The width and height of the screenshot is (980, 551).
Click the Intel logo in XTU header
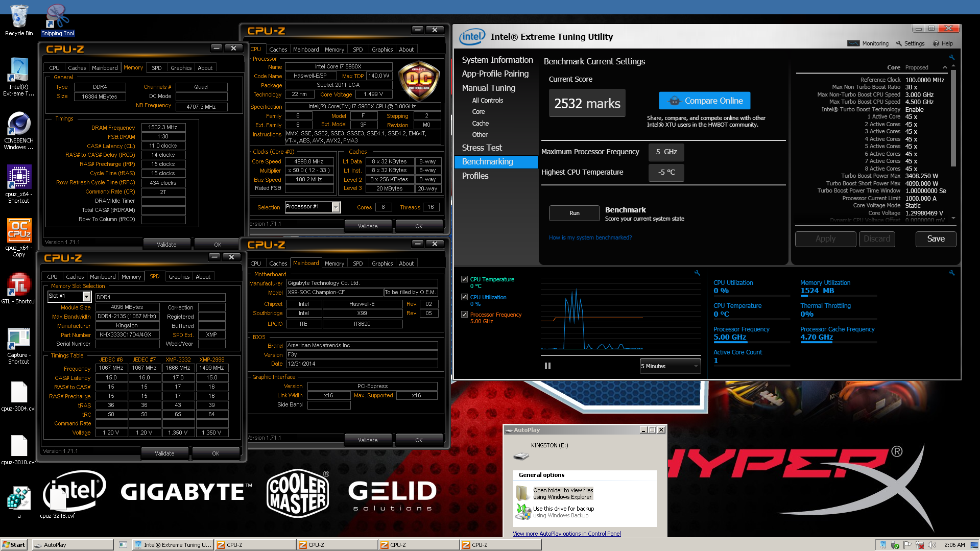coord(472,37)
